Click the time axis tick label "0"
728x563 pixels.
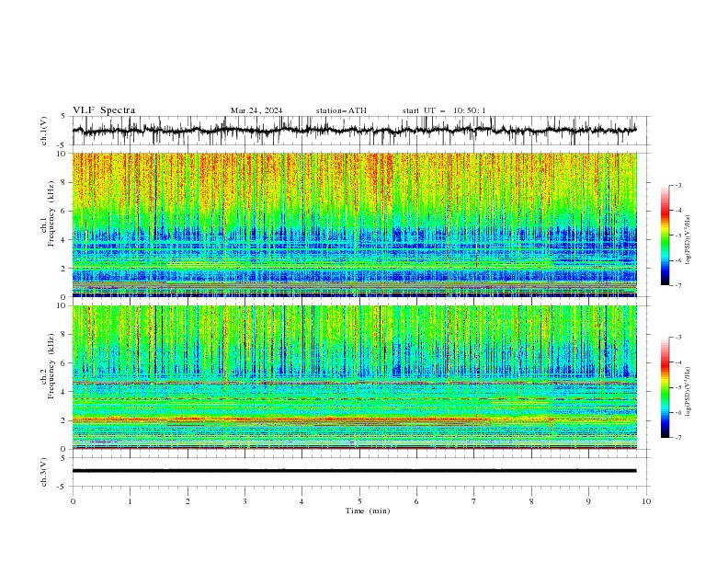coord(73,501)
